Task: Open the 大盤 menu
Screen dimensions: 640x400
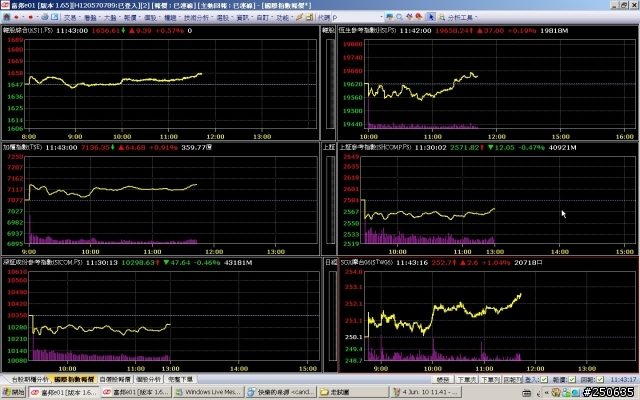Action: point(111,18)
